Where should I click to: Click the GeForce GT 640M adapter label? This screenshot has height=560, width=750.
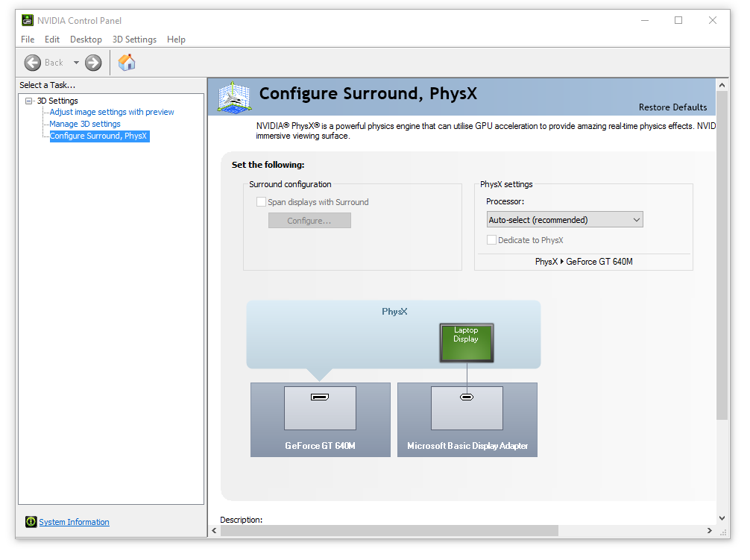point(320,446)
